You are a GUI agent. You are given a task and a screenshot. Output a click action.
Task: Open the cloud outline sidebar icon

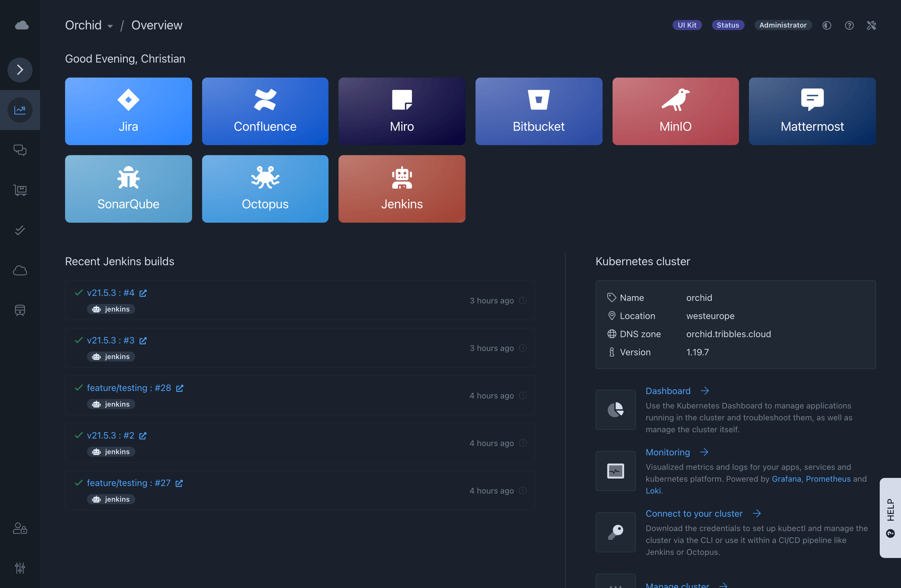pyautogui.click(x=20, y=270)
